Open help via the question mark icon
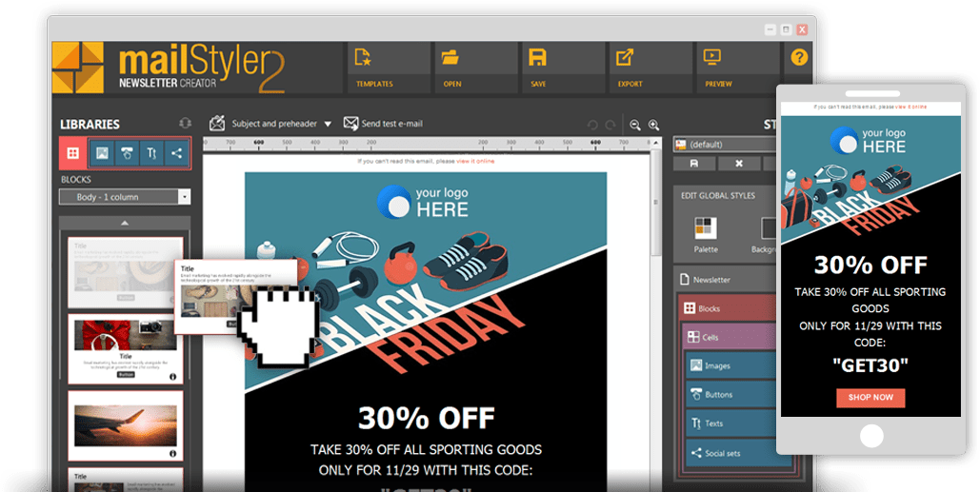Viewport: 980px width, 492px height. [x=799, y=57]
